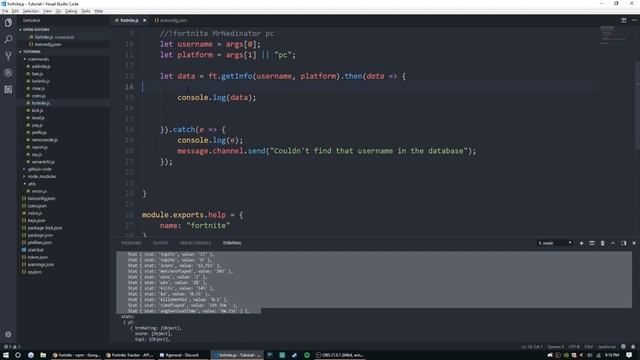Open the node terminal selector dropdown
The height and width of the screenshot is (360, 640).
point(555,243)
